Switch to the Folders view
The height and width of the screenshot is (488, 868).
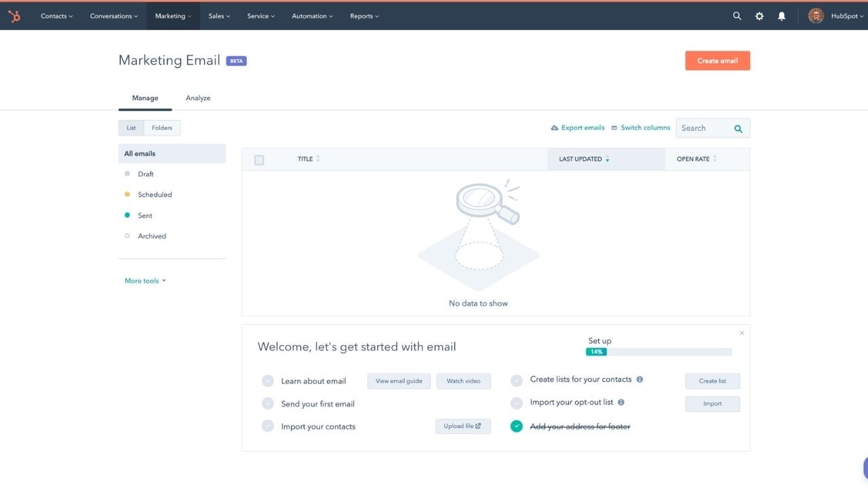pos(162,128)
